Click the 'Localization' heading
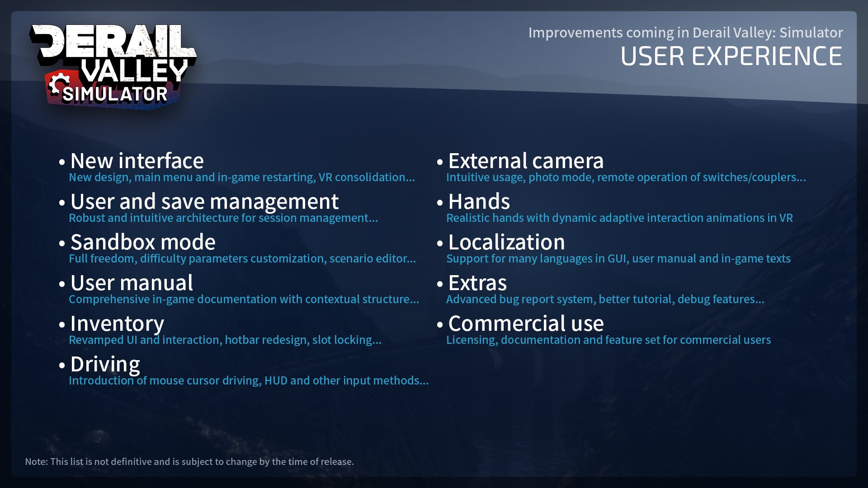The width and height of the screenshot is (868, 488). (506, 242)
